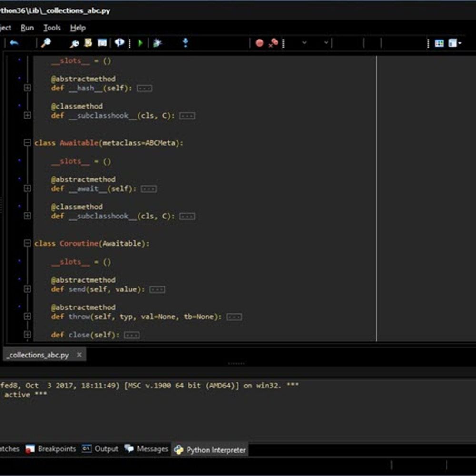Click the Breakpoints tab icon
This screenshot has height=476, width=476.
30,449
